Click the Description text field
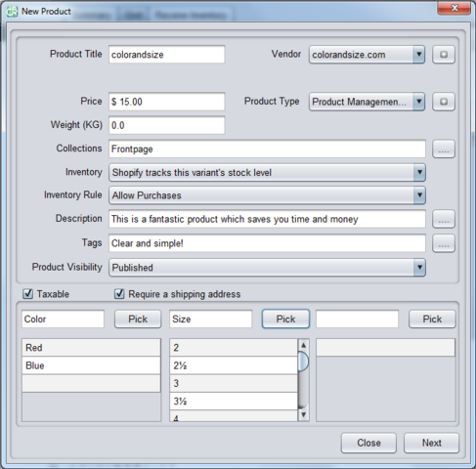The width and height of the screenshot is (476, 469). tap(267, 219)
